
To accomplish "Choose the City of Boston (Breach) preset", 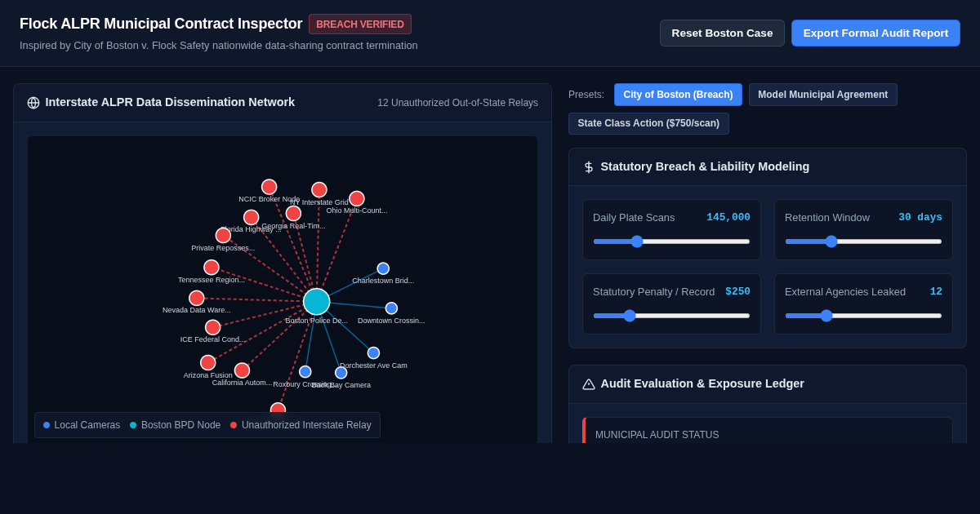I will (678, 95).
